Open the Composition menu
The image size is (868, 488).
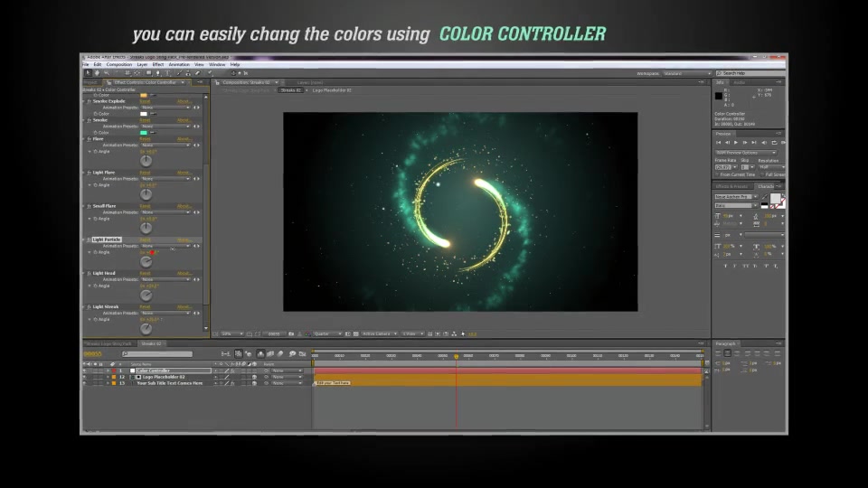[x=119, y=65]
